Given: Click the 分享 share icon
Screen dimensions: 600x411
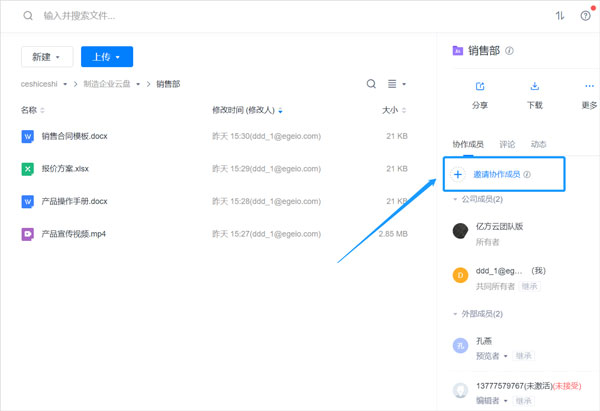Looking at the screenshot, I should [480, 86].
